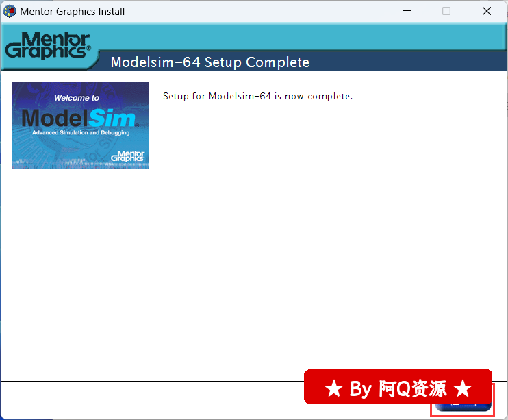Click the greyed-out maximize button
The image size is (508, 420).
coord(446,11)
